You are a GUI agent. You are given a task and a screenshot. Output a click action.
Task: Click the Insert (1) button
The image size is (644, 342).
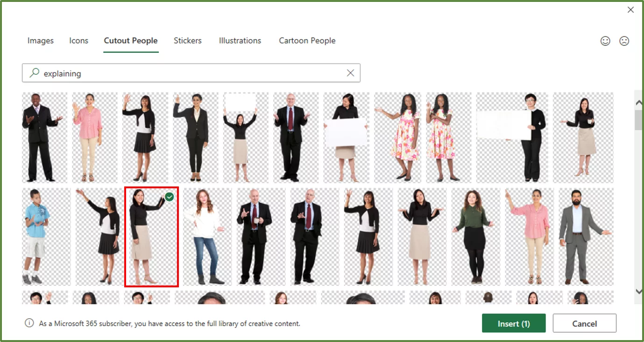(x=514, y=323)
